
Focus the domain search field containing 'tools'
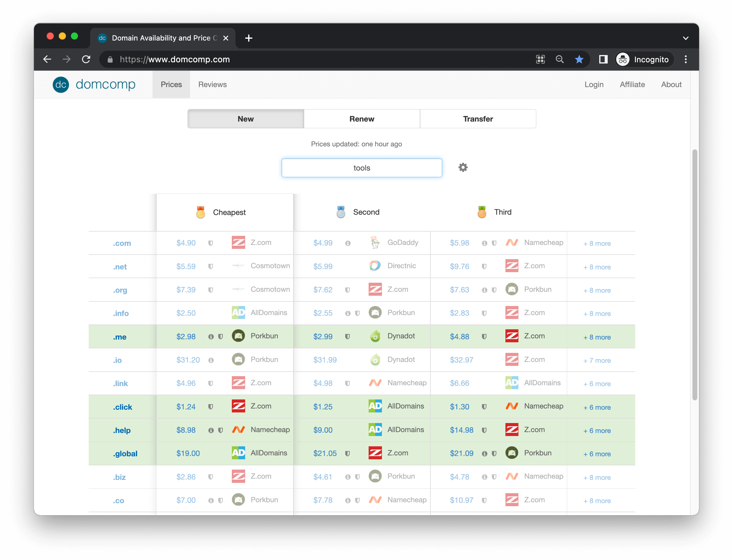pos(362,168)
